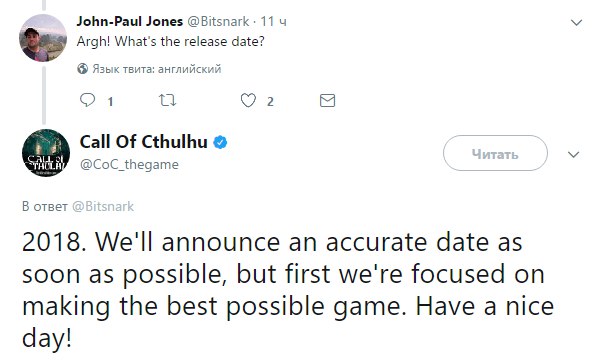Screen dimensions: 599x361
Task: Click the globe translation icon
Action: (83, 69)
